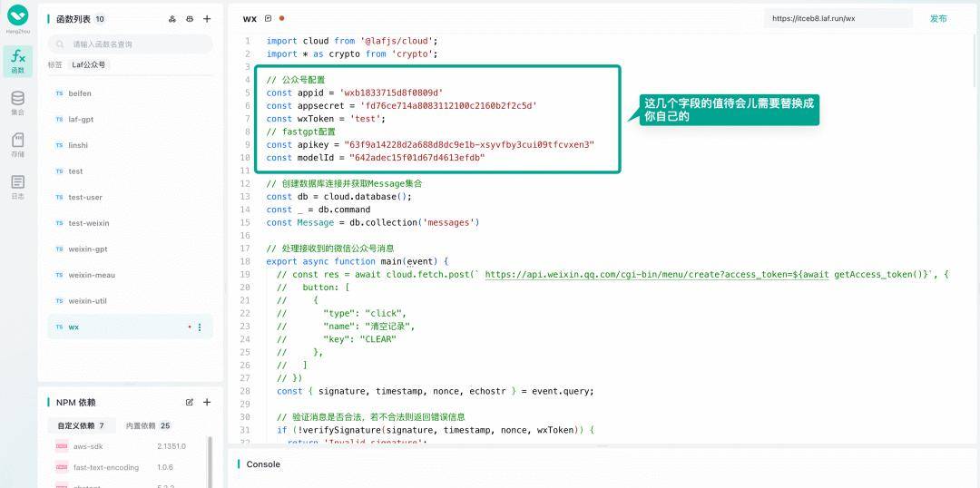Click the event.query destructuring line
Image resolution: width=980 pixels, height=488 pixels.
436,391
